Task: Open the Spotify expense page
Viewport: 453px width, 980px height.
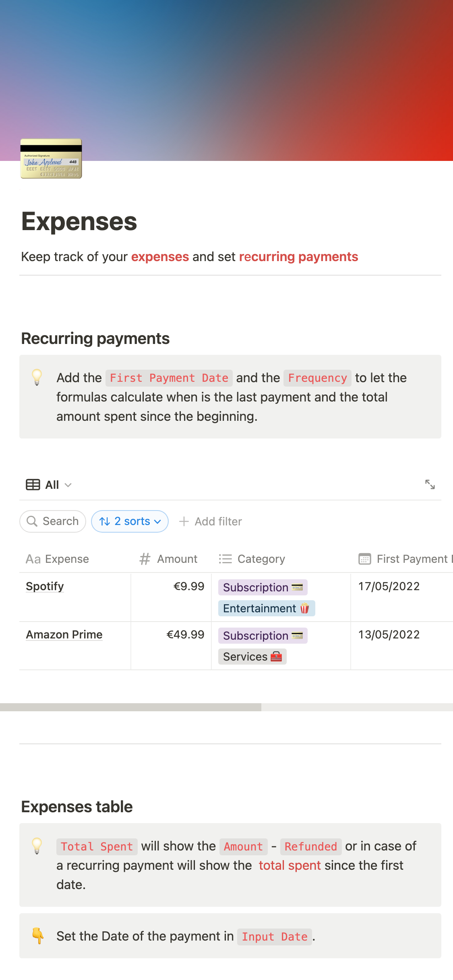Action: [x=45, y=586]
